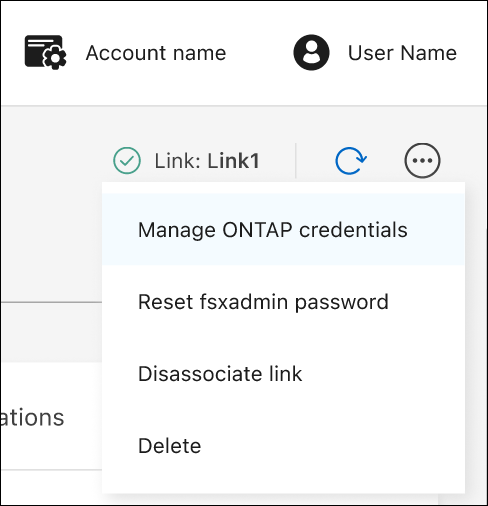Choose Reset fsxadmin password
This screenshot has width=488, height=506.
(x=263, y=302)
